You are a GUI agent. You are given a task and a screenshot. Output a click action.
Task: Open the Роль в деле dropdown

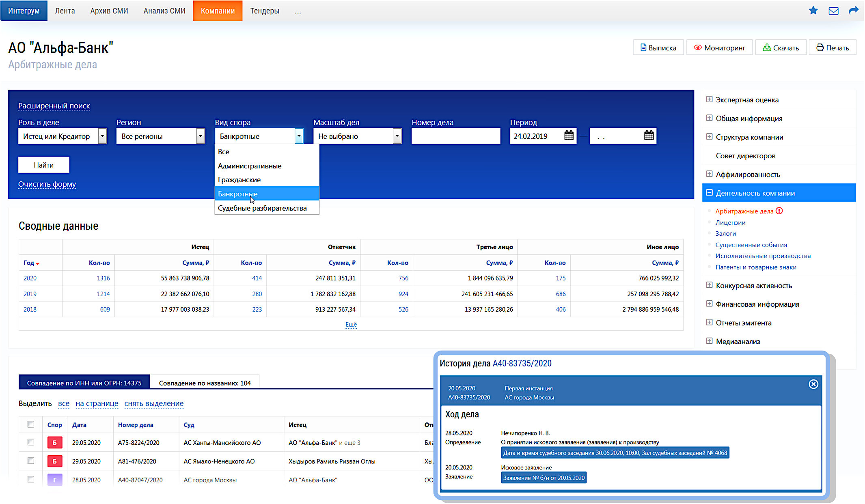click(102, 136)
